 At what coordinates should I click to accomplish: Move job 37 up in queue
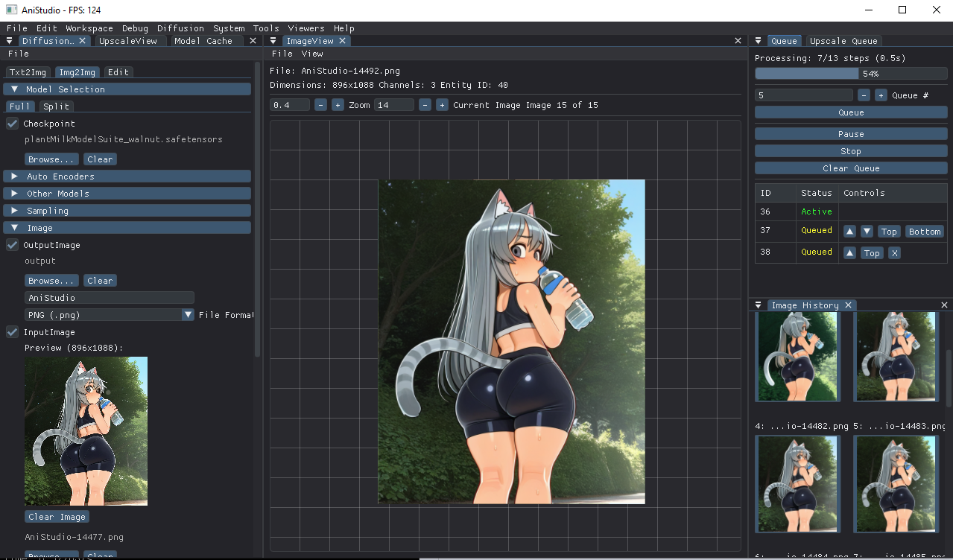tap(849, 232)
